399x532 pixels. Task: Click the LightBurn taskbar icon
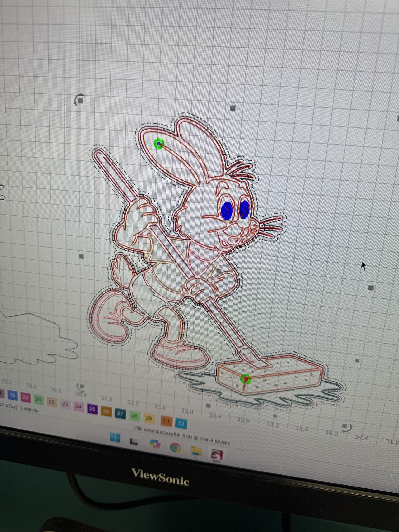217,455
